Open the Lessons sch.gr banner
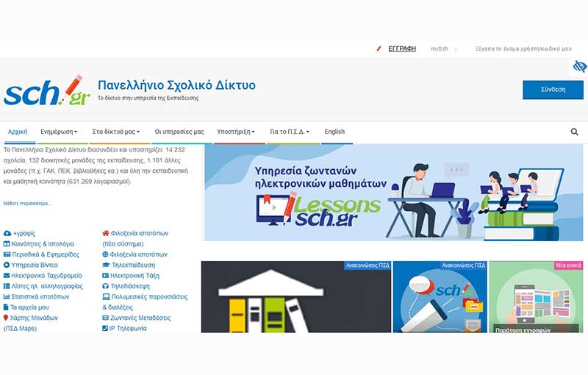This screenshot has width=588, height=375. tap(394, 193)
